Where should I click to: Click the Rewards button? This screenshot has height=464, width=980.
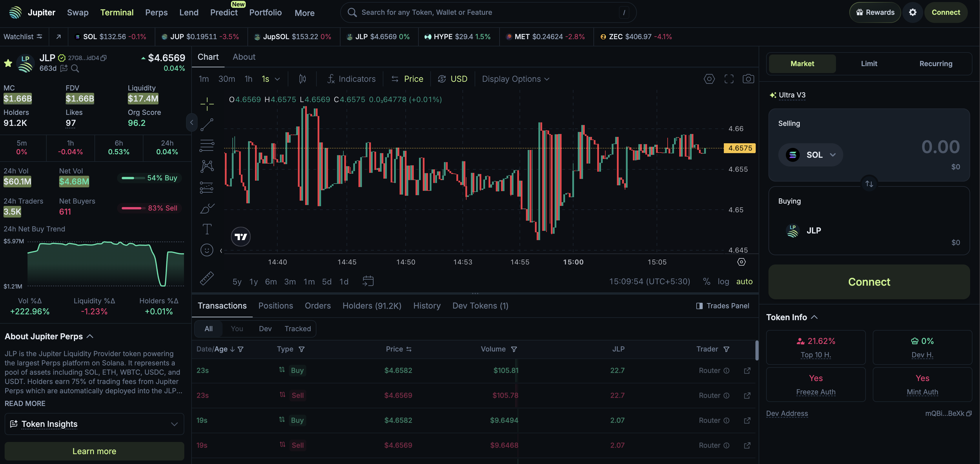(x=875, y=12)
